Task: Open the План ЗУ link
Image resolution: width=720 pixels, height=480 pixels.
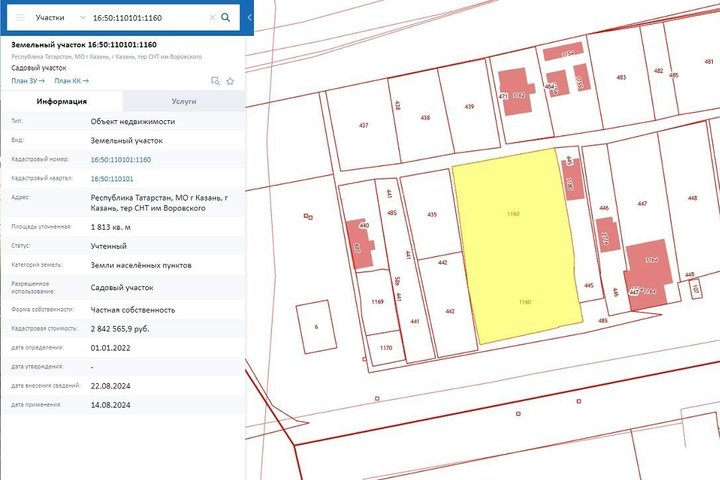Action: (x=27, y=81)
